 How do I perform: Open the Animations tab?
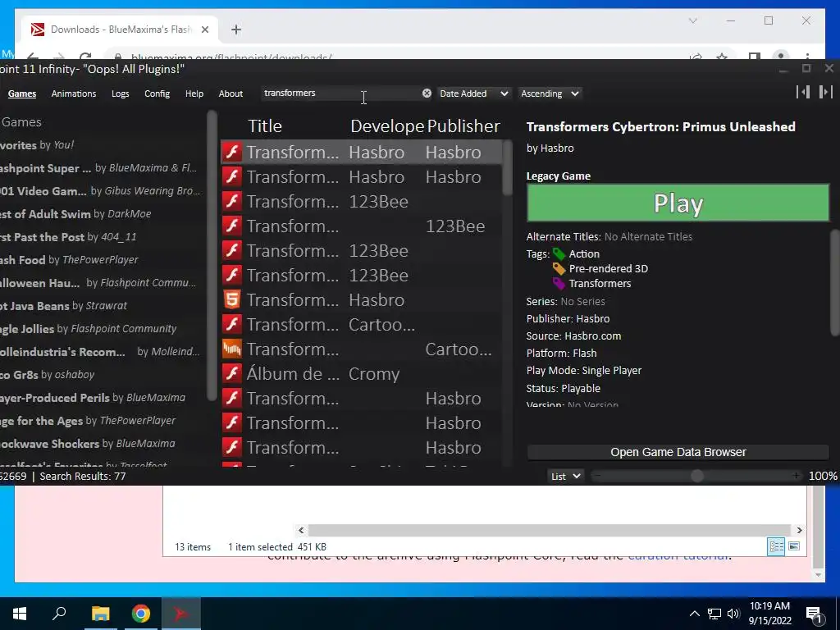74,94
